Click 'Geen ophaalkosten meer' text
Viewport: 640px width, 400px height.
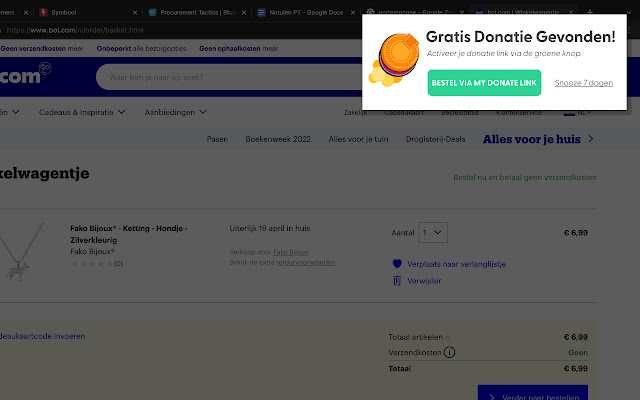[238, 49]
